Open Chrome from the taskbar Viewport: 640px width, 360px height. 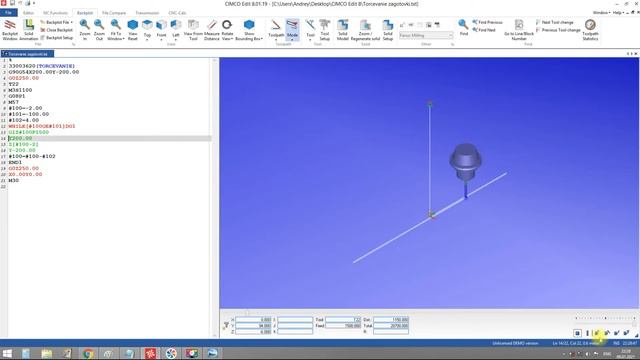point(88,353)
